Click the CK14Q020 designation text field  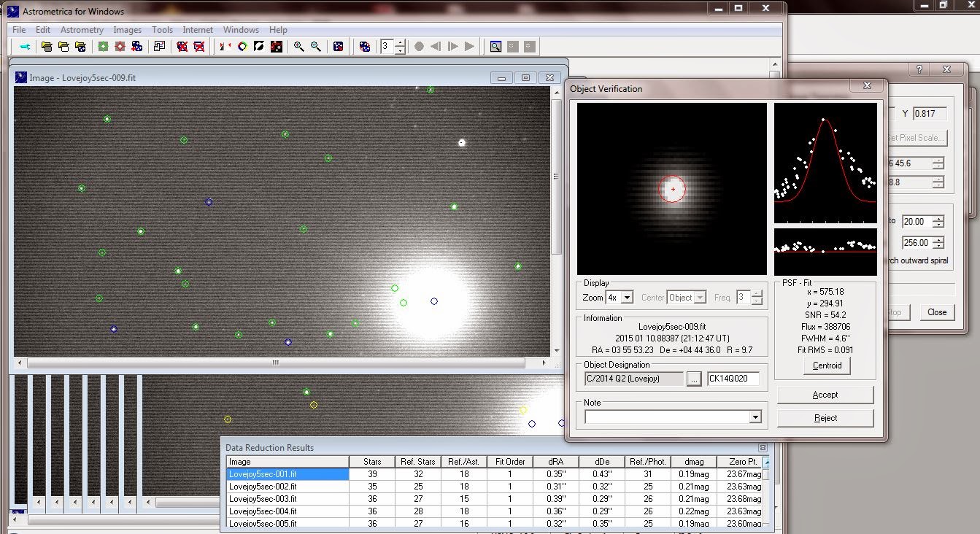pos(733,379)
